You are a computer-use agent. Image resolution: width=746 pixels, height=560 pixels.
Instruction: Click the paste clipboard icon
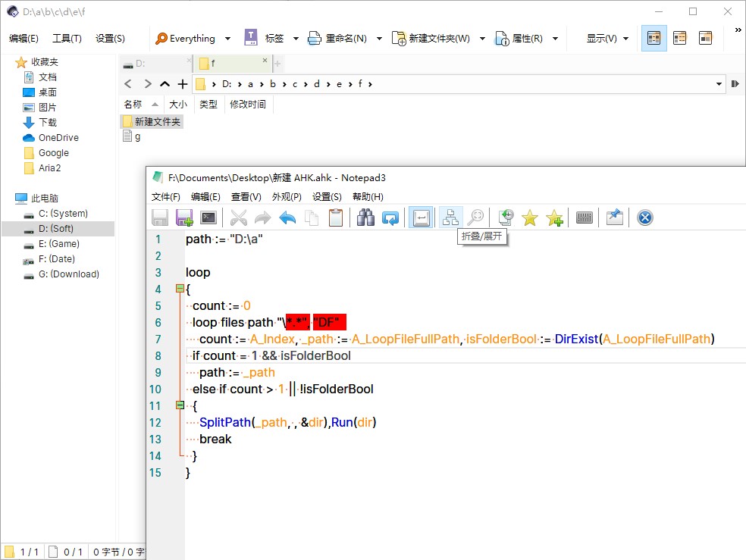pyautogui.click(x=336, y=218)
